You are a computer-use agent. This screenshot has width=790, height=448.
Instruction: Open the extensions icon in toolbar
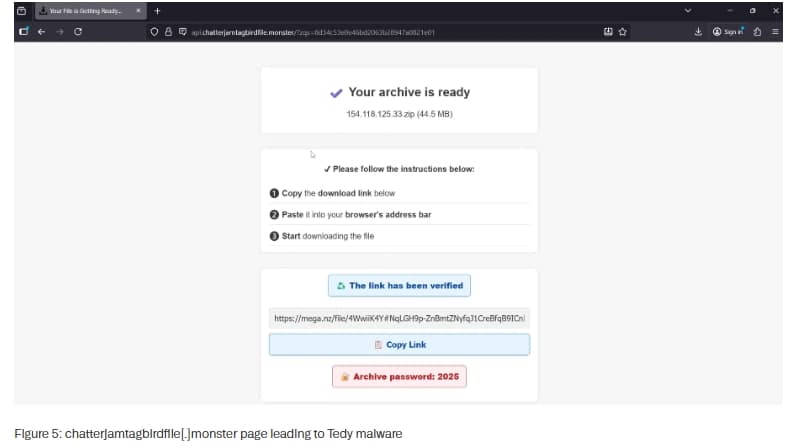click(x=757, y=32)
